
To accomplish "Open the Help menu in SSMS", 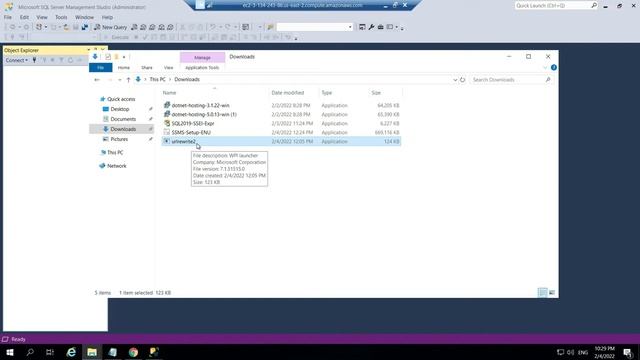I will pyautogui.click(x=107, y=17).
